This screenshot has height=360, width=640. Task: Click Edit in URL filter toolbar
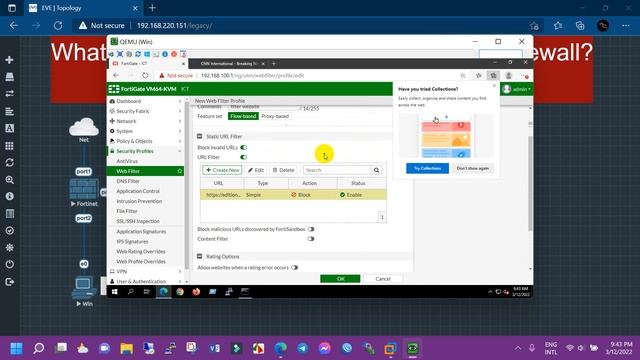click(x=256, y=170)
